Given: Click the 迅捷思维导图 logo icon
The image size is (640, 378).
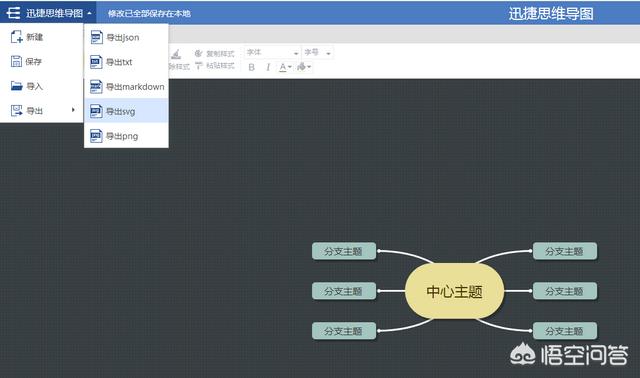Looking at the screenshot, I should point(13,13).
